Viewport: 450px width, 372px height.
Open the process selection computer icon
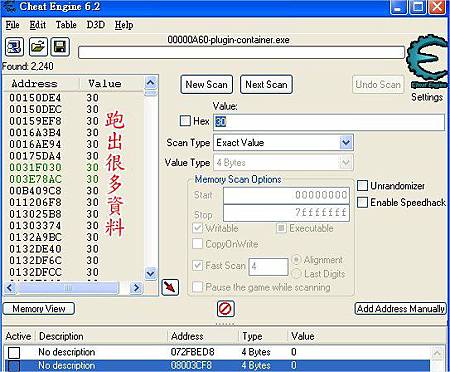[14, 47]
